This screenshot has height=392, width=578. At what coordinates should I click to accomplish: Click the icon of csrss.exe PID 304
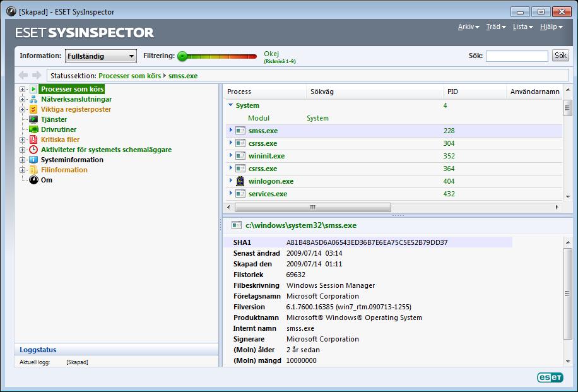click(x=240, y=143)
